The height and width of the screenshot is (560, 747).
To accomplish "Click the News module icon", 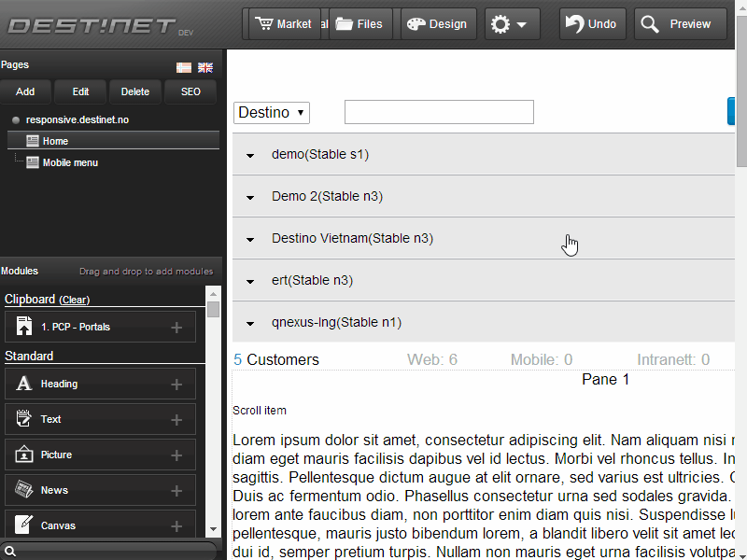I will [21, 490].
